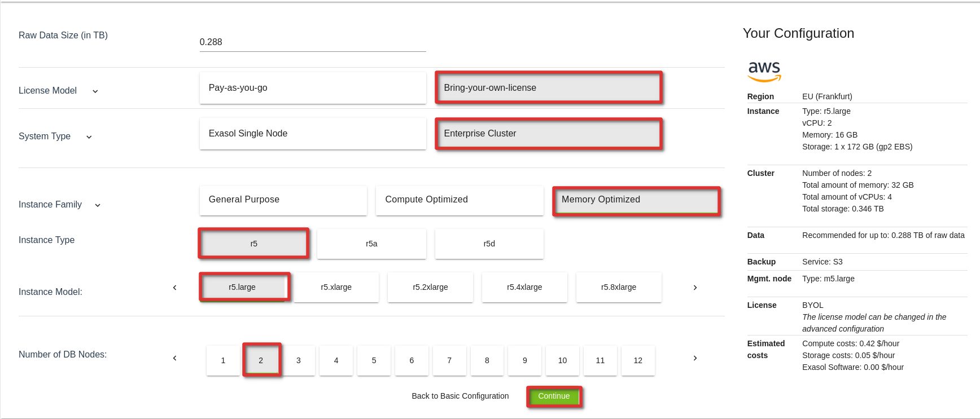
Task: Select r5.xlarge instance model
Action: [x=336, y=287]
